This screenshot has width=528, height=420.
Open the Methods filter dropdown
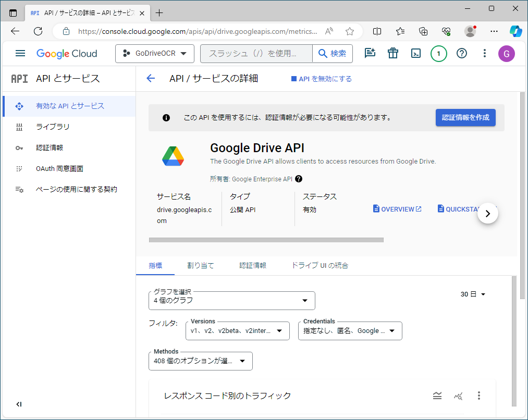coord(201,361)
